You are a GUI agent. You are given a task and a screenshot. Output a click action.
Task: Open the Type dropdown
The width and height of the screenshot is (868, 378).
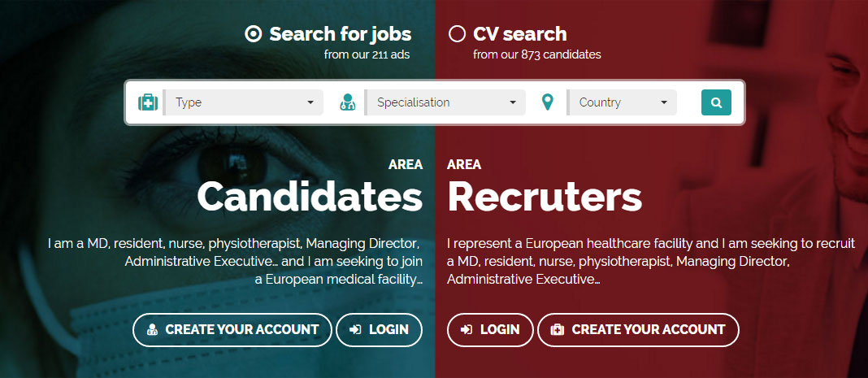point(243,102)
